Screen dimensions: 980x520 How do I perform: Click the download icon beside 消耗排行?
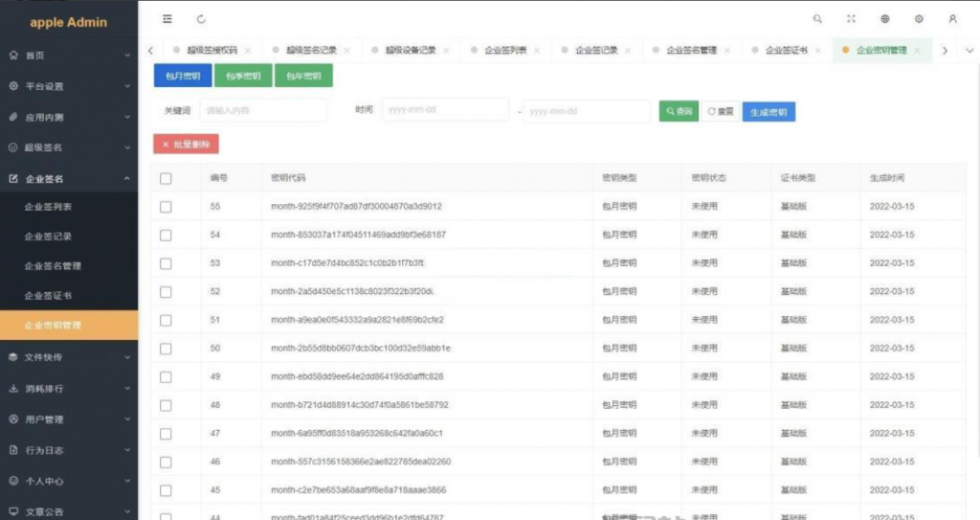click(13, 388)
